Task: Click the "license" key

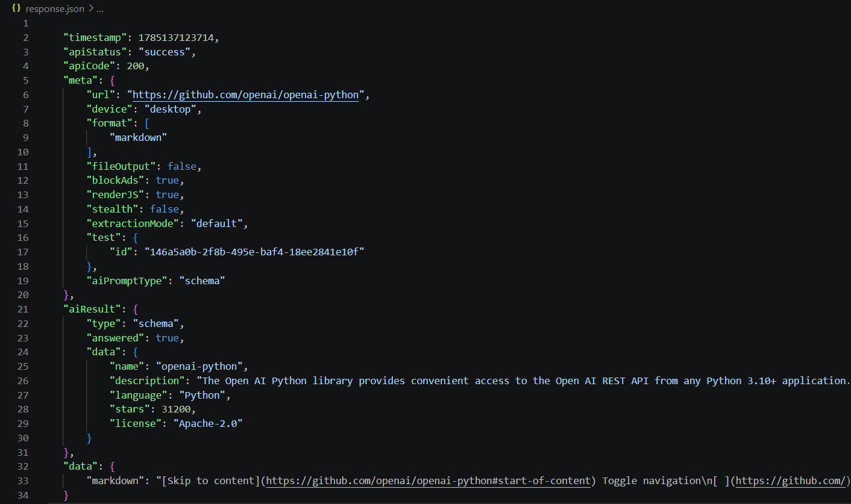Action: tap(136, 423)
